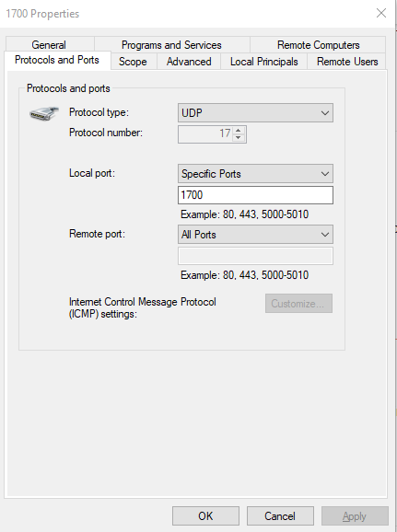The image size is (397, 532).
Task: Expand the Local port Specific Ports dropdown
Action: [255, 174]
